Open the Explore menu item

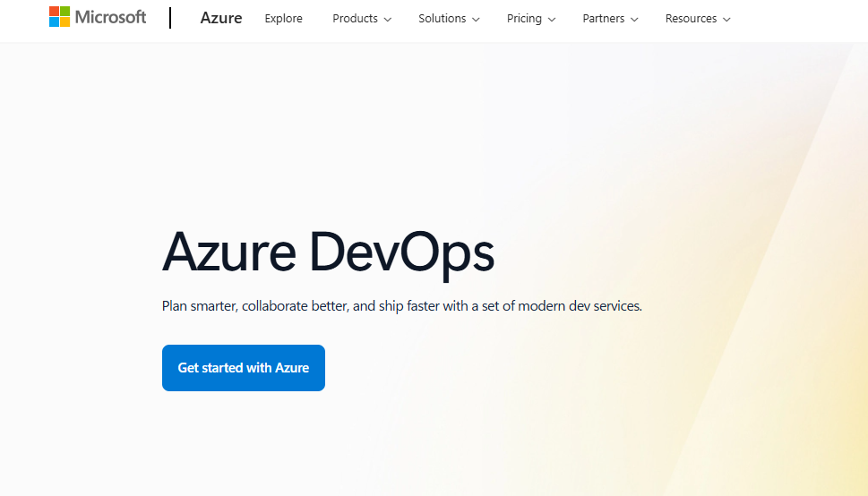(283, 18)
